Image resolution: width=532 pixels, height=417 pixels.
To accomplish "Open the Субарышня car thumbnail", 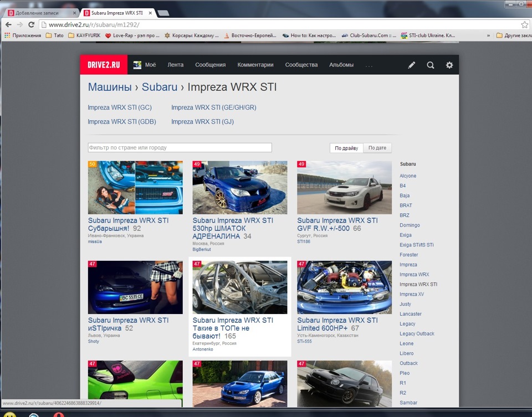I will coord(135,188).
